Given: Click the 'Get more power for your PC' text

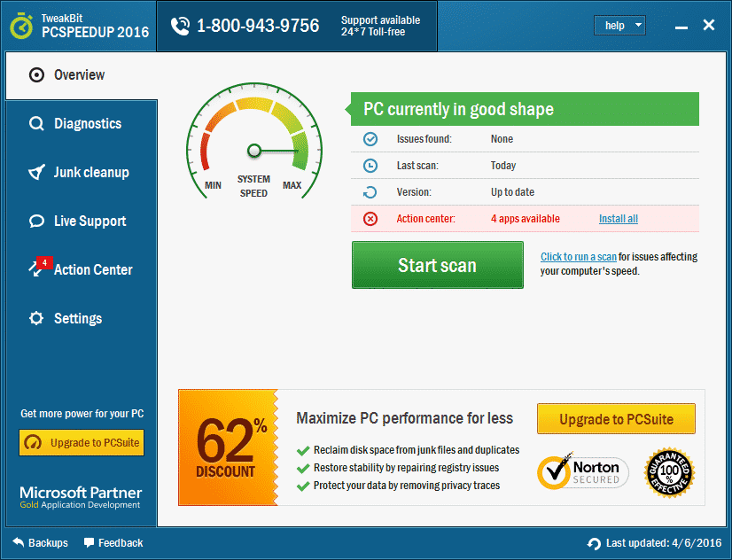Looking at the screenshot, I should tap(82, 414).
